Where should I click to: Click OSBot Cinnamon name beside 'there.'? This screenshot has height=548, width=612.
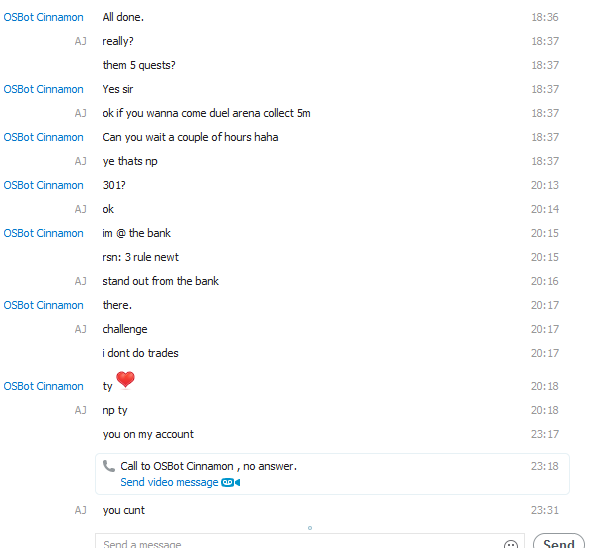[43, 305]
